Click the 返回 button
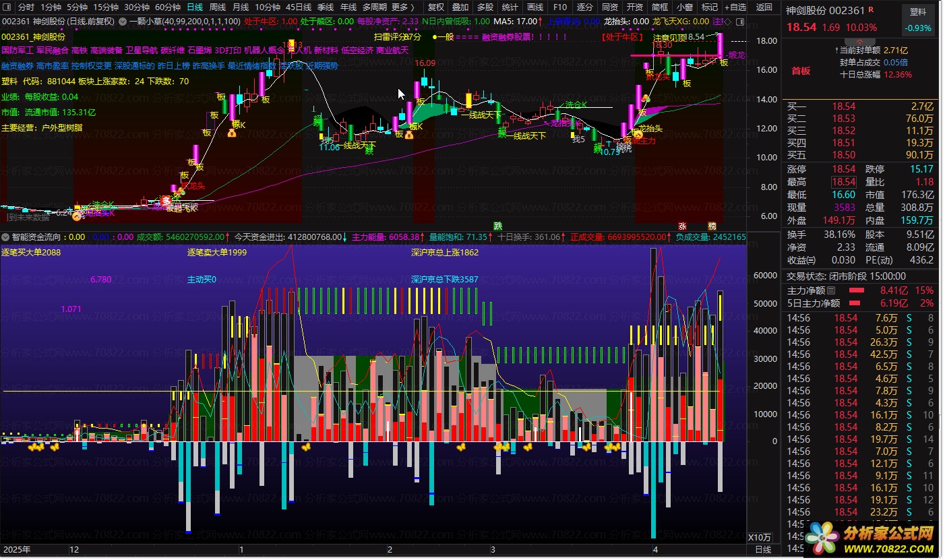945x560 pixels. tap(764, 7)
